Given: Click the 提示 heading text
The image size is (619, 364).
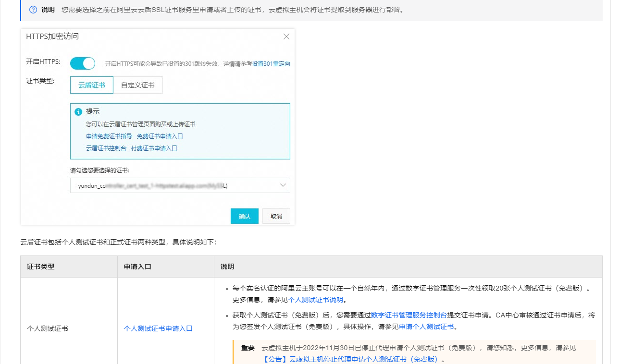Looking at the screenshot, I should click(x=93, y=111).
